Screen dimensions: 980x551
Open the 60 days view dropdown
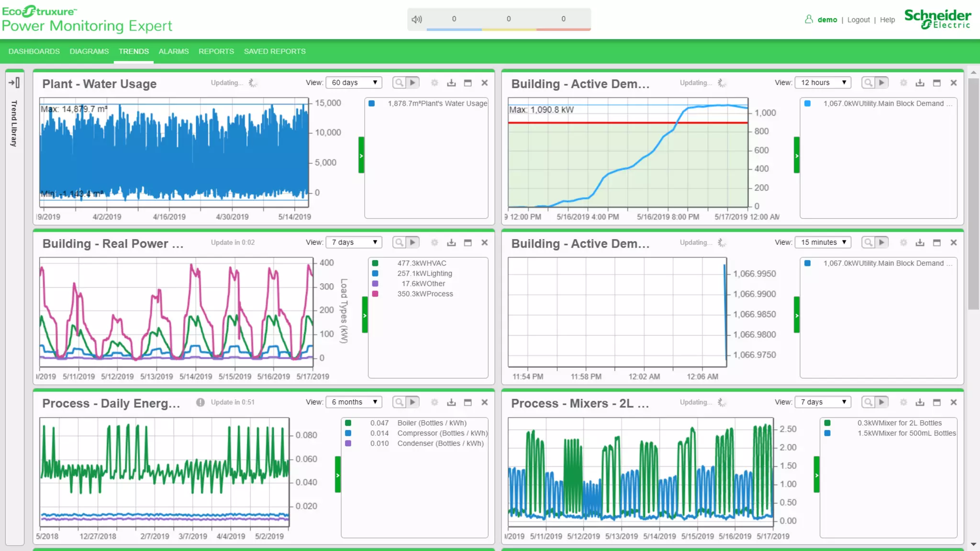354,83
